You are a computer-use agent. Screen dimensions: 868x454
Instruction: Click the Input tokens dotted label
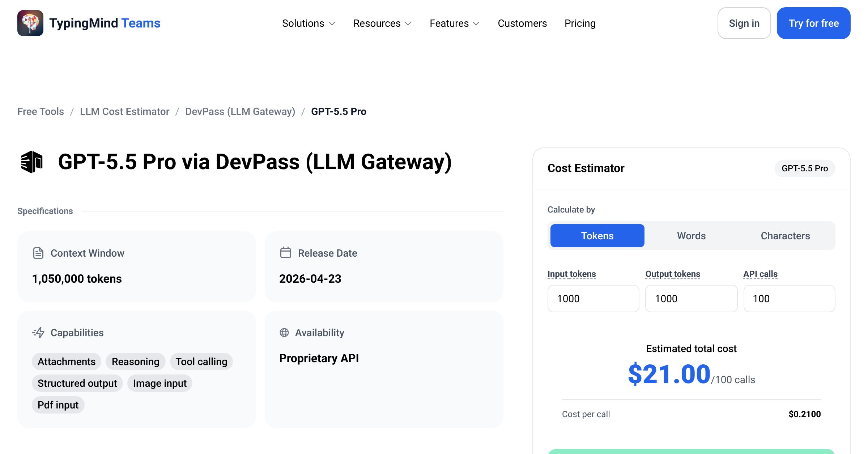pyautogui.click(x=572, y=274)
